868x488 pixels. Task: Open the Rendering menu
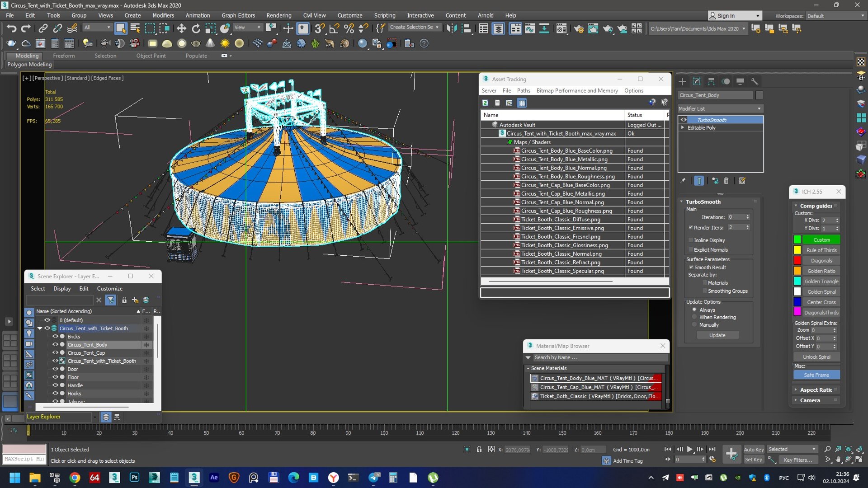point(279,15)
